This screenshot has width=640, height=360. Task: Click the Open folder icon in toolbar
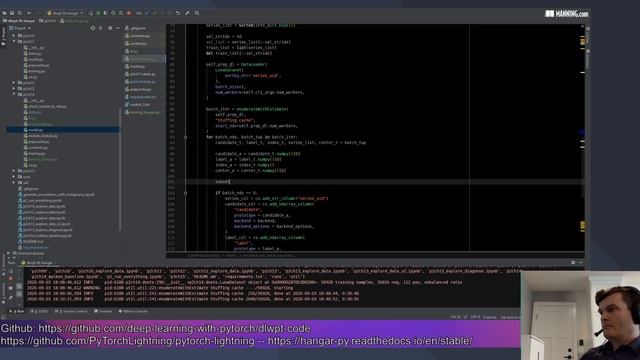4,13
